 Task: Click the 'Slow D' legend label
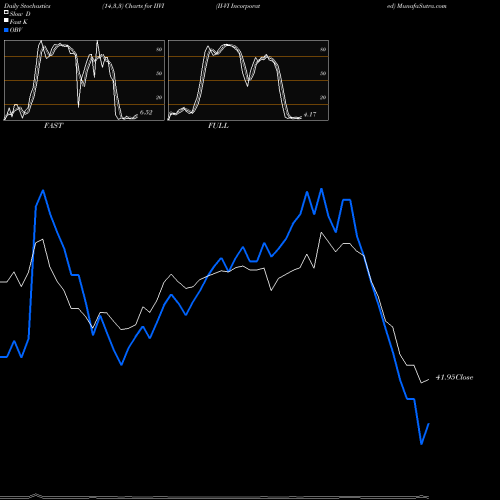point(20,14)
